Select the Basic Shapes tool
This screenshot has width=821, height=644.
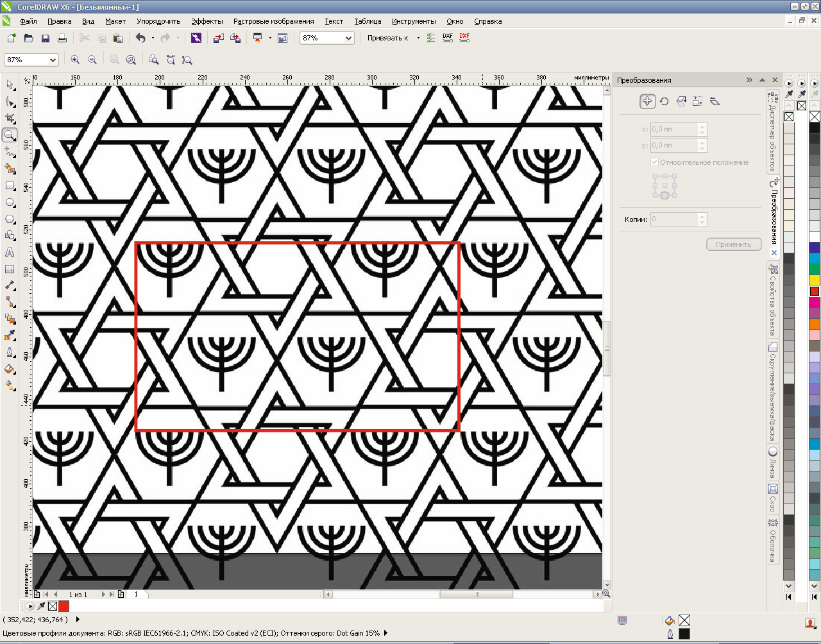click(x=10, y=235)
